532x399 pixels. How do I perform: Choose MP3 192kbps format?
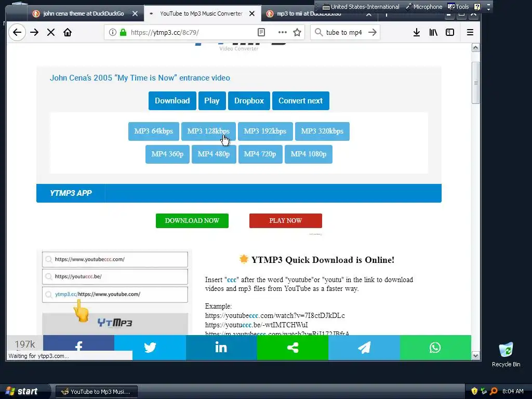[265, 131]
